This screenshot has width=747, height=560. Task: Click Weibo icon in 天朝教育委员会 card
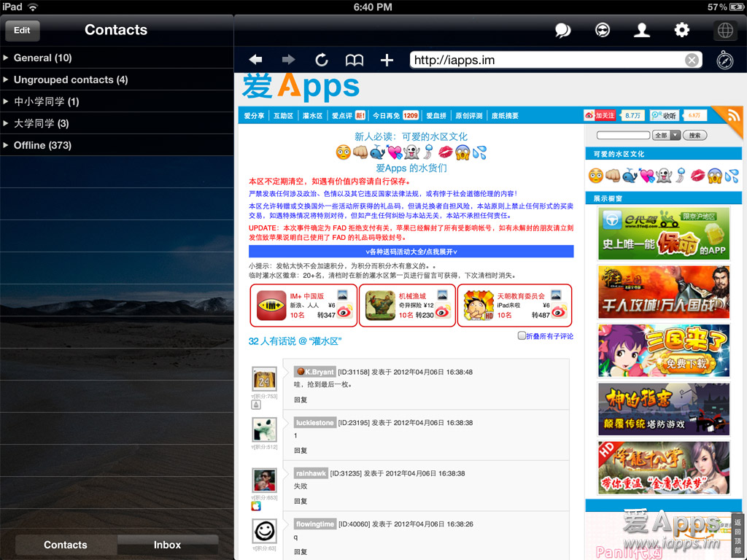(560, 311)
